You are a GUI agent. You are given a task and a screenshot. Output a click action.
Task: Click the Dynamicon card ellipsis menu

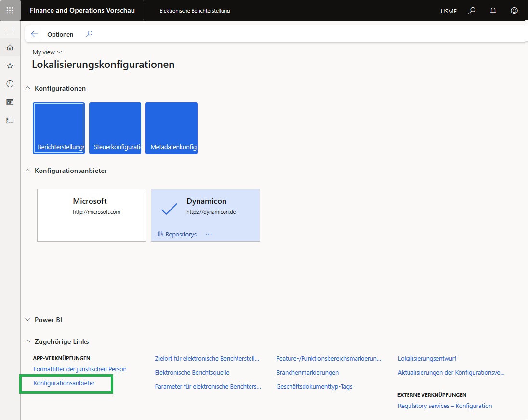point(209,235)
